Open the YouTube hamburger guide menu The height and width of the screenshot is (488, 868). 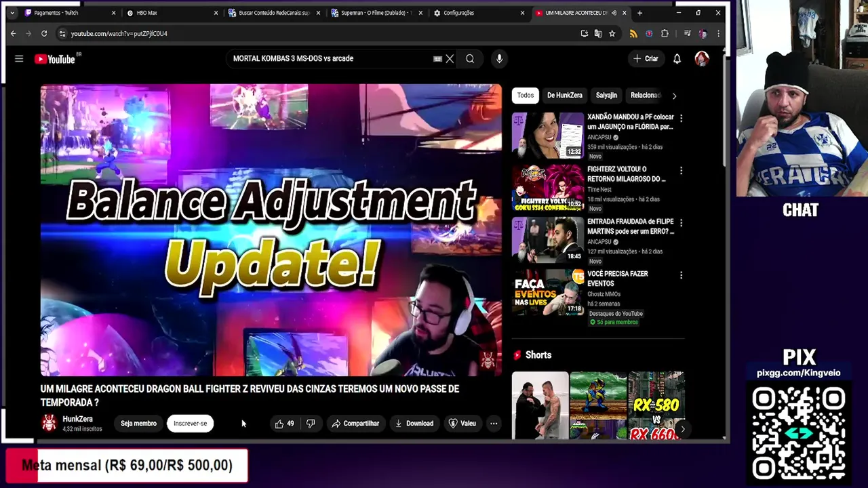coord(19,59)
